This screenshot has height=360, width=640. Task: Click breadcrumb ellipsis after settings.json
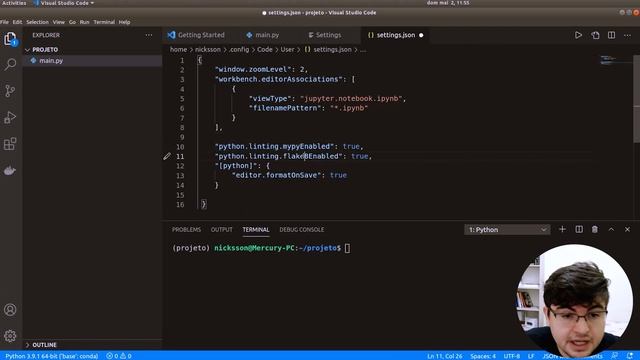[363, 49]
